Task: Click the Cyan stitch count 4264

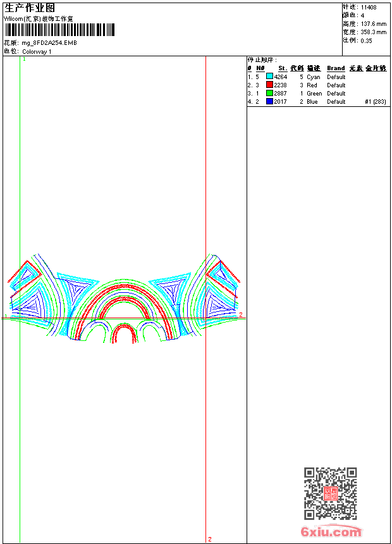Action: pos(280,77)
